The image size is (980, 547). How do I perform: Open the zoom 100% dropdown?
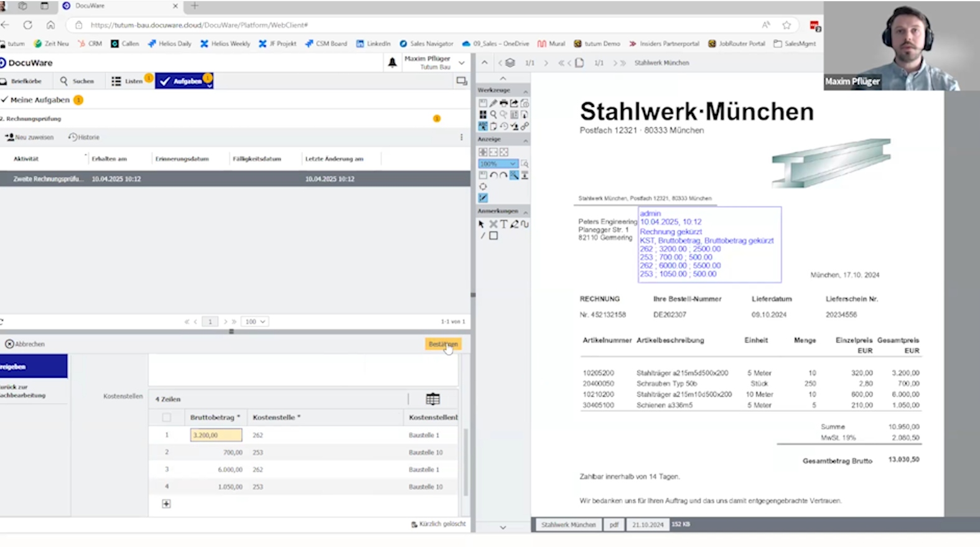coord(498,164)
